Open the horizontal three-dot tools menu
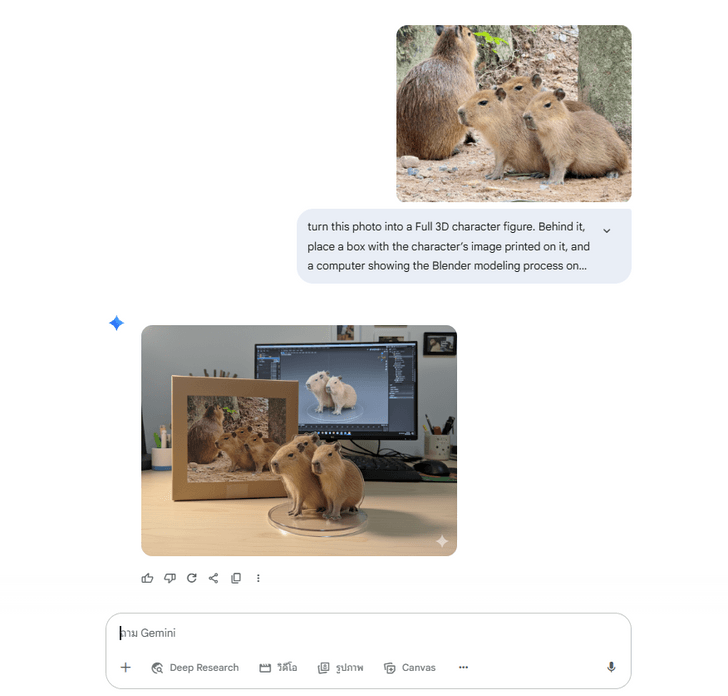The image size is (728, 696). tap(463, 667)
